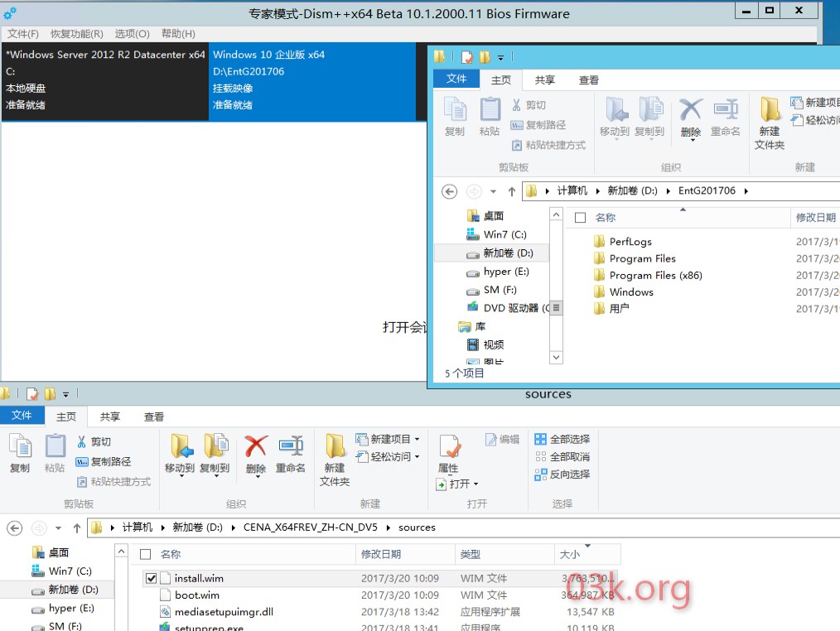Screen dimensions: 840x631
Task: Open 文件(F) menu in Dism++
Action: [x=22, y=34]
